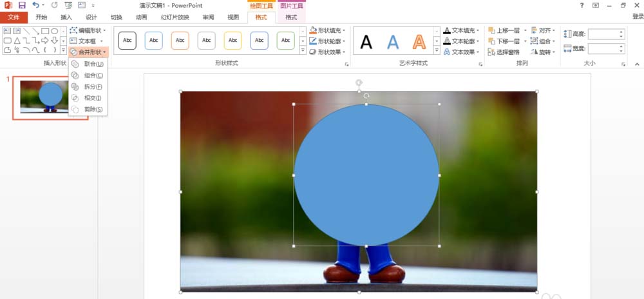The width and height of the screenshot is (644, 299).
Task: Expand the shape styles gallery more button
Action: pos(303,50)
